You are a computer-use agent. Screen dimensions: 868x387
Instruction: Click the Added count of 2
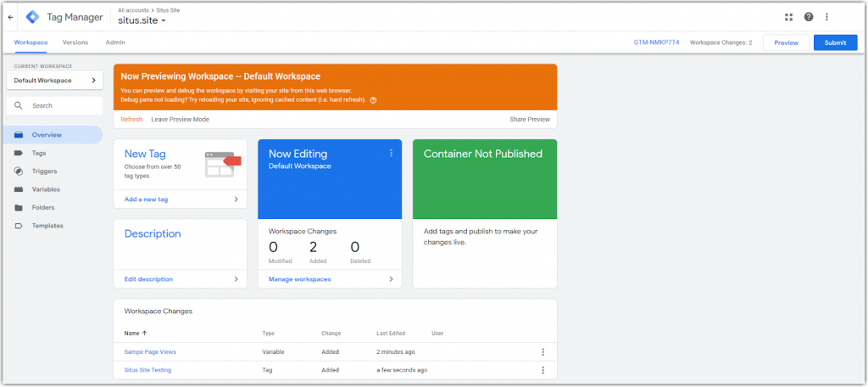tap(314, 247)
